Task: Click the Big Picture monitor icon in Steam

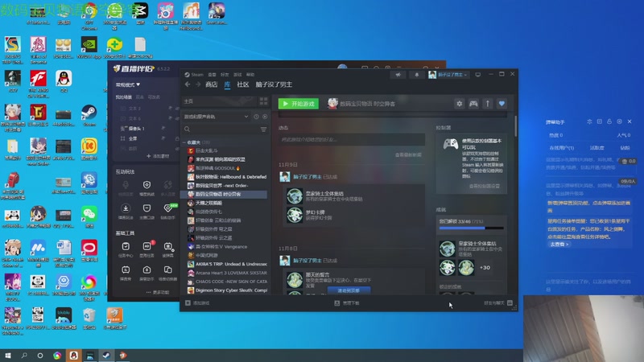Action: pos(477,75)
